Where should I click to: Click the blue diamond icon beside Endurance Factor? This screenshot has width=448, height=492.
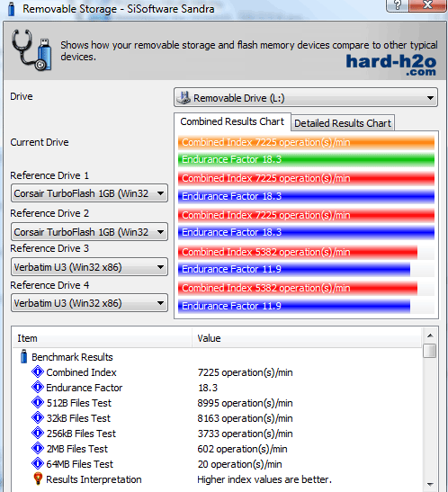click(x=38, y=388)
